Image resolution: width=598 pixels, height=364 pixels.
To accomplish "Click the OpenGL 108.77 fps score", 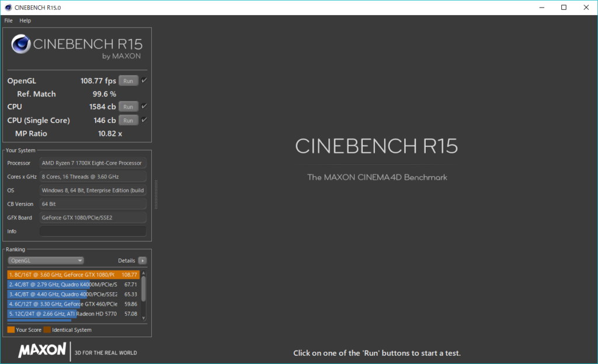I will click(98, 80).
